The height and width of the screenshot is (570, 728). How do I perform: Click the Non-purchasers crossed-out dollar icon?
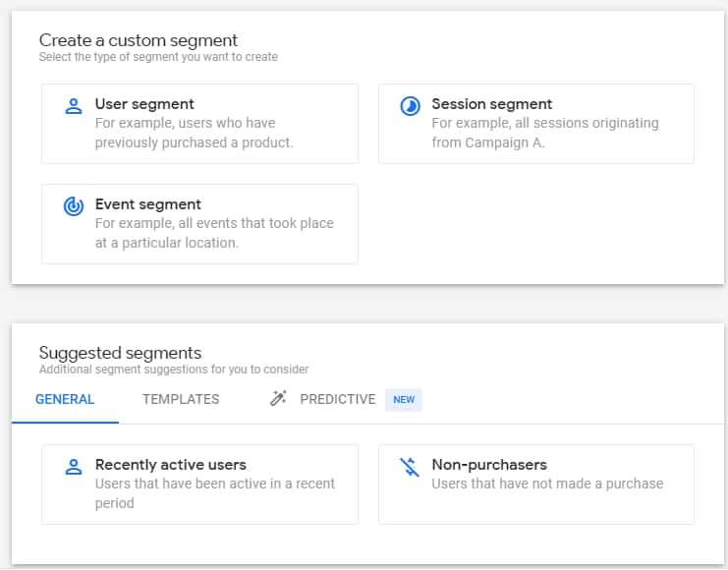click(410, 467)
